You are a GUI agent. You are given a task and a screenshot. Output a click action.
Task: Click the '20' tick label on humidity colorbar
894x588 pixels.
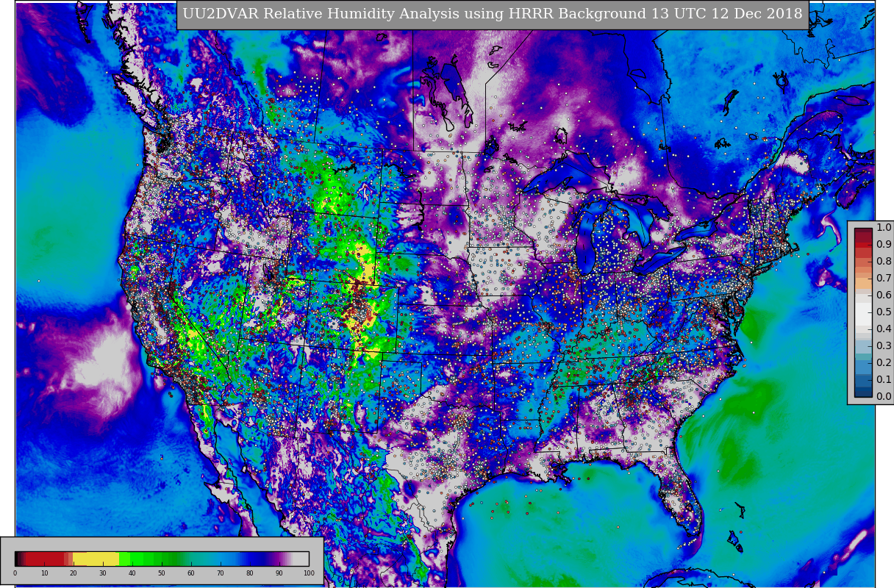pyautogui.click(x=74, y=573)
